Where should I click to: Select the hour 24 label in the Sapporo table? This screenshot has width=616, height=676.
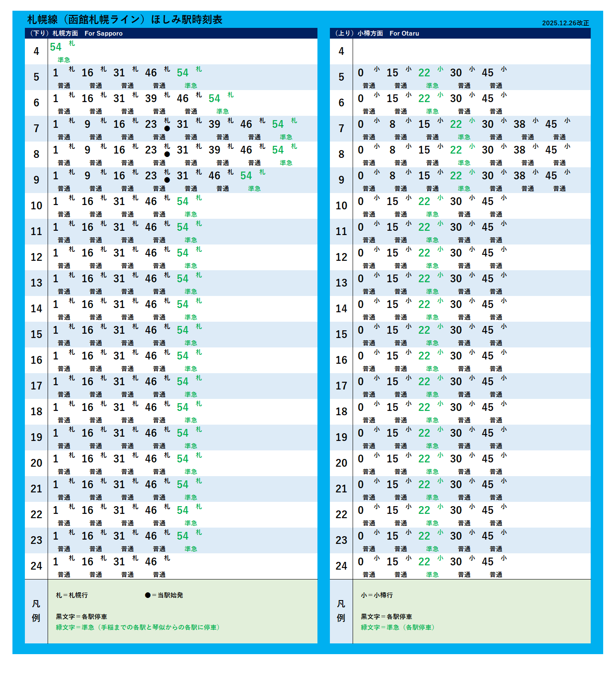point(36,566)
